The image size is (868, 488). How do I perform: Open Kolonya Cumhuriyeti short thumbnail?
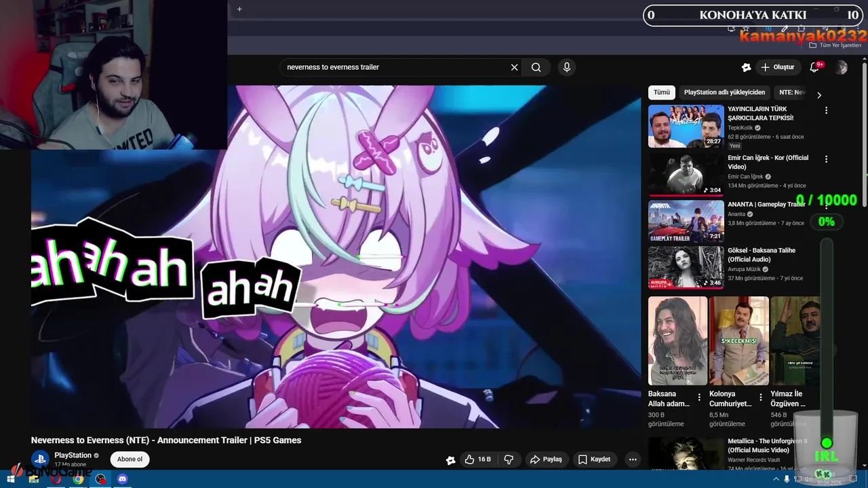click(739, 341)
